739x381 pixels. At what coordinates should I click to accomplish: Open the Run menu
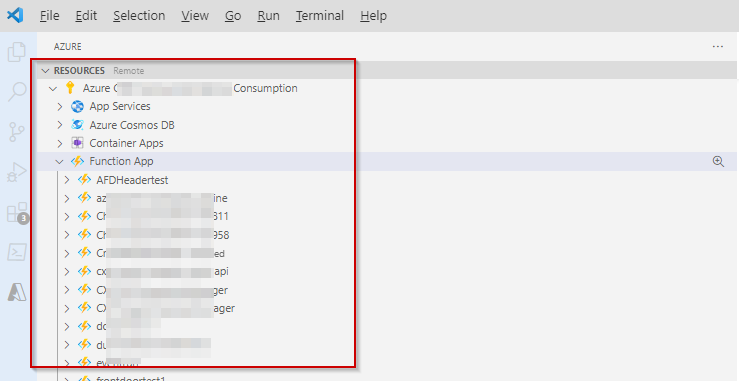pos(268,16)
